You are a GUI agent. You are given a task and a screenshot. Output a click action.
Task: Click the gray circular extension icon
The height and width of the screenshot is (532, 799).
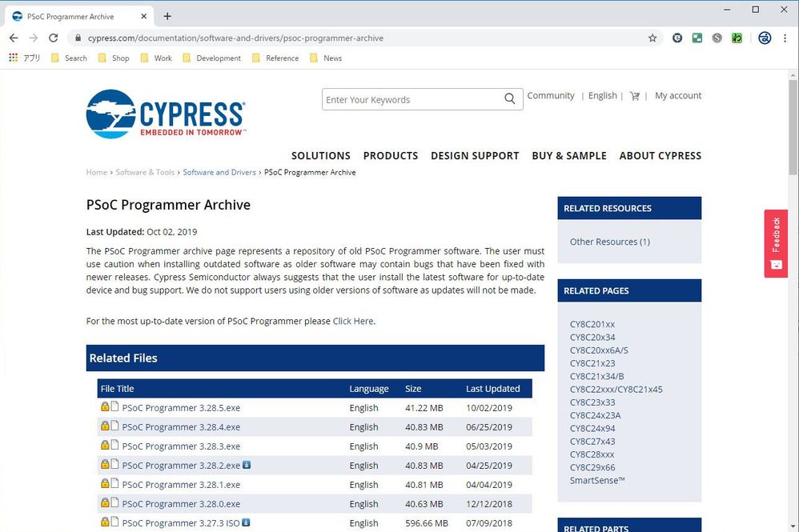(717, 38)
